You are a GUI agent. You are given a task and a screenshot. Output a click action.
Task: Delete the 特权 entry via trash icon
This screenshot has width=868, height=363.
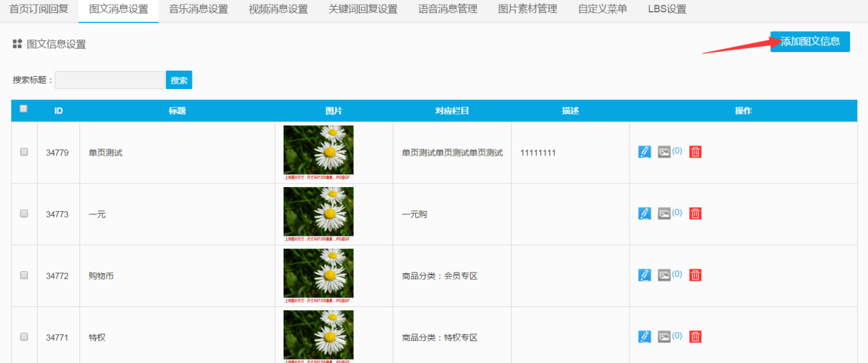[695, 337]
